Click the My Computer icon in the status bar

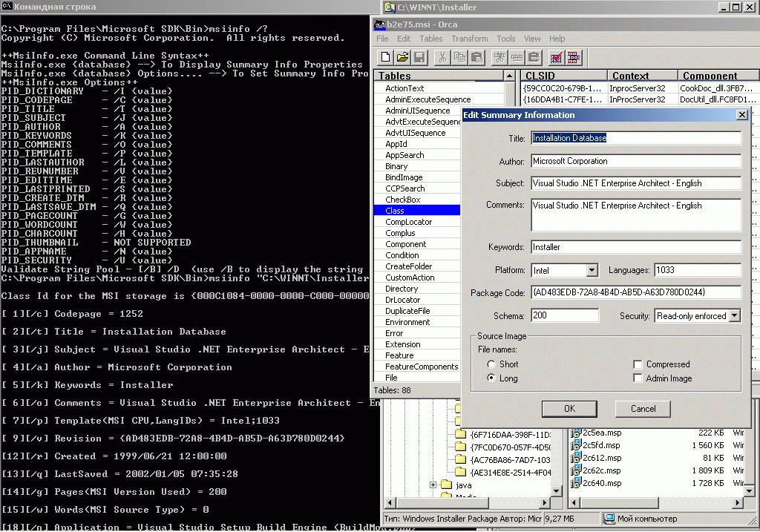(x=609, y=519)
